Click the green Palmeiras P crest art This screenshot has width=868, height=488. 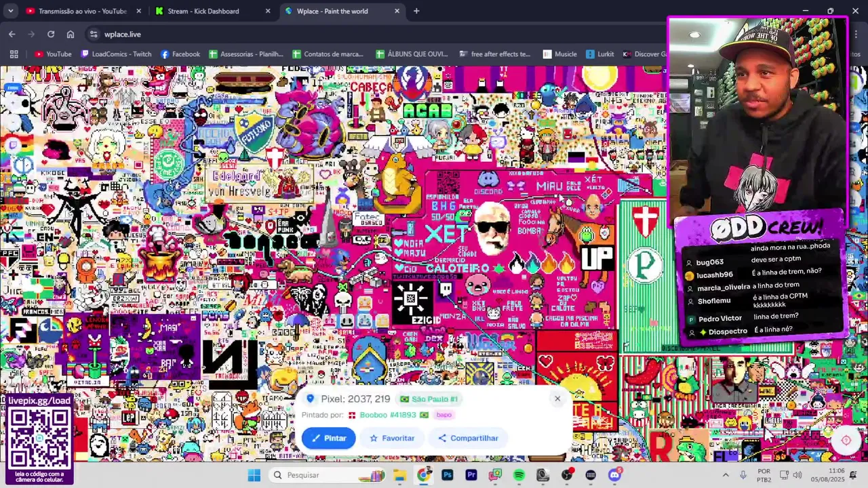(x=644, y=266)
